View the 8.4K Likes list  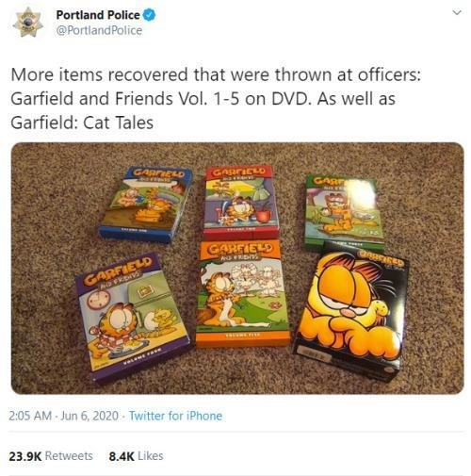[x=136, y=456]
